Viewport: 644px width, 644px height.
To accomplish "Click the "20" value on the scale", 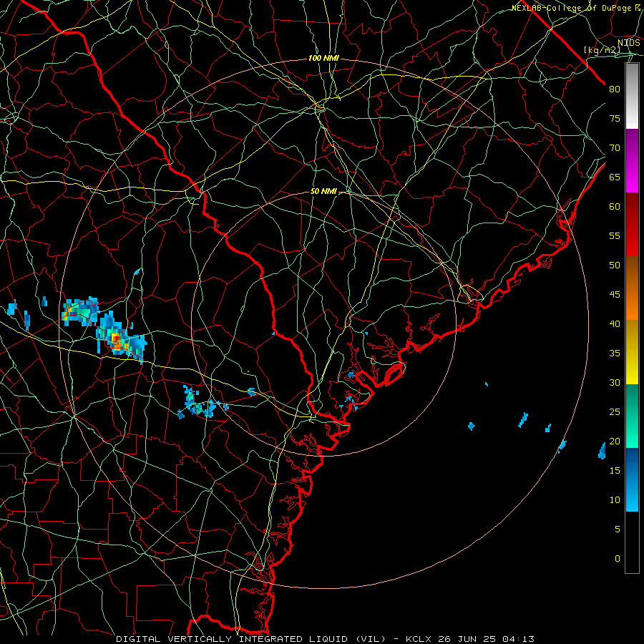I will point(615,441).
